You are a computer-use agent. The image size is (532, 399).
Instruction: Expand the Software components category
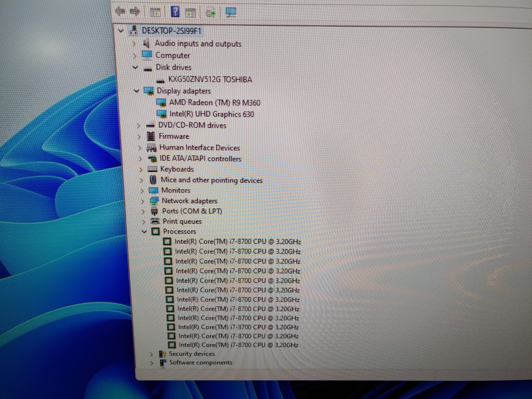151,363
